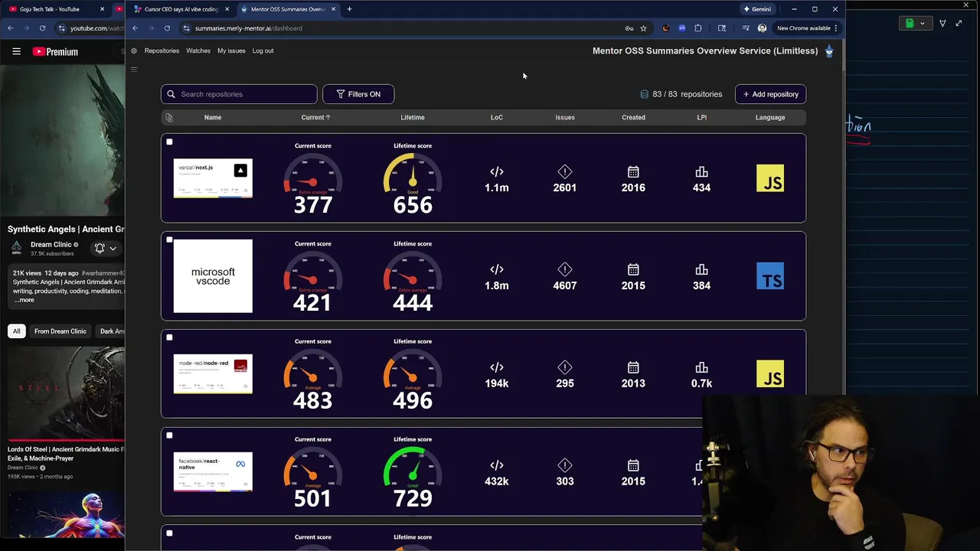
Task: Click the code icon above 1.8m
Action: 497,269
